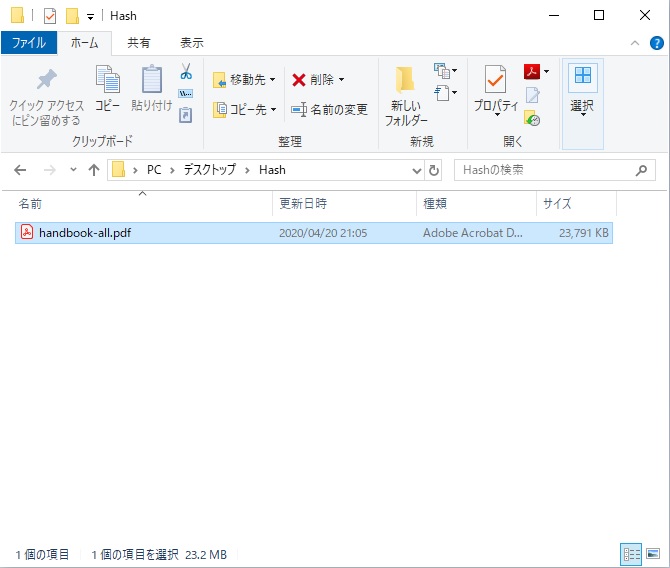Click the Paste shortcut icon
This screenshot has width=670, height=568.
185,115
